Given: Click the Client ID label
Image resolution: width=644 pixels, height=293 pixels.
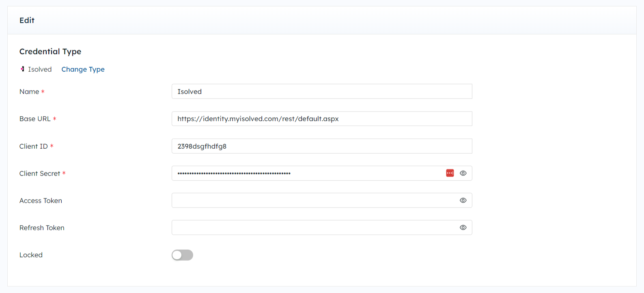Looking at the screenshot, I should coord(34,146).
